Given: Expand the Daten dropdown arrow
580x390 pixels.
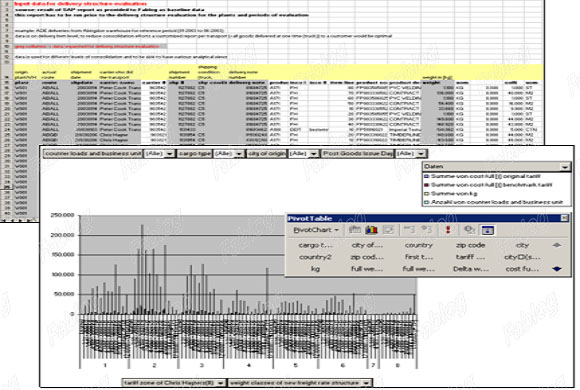Looking at the screenshot, I should (564, 167).
